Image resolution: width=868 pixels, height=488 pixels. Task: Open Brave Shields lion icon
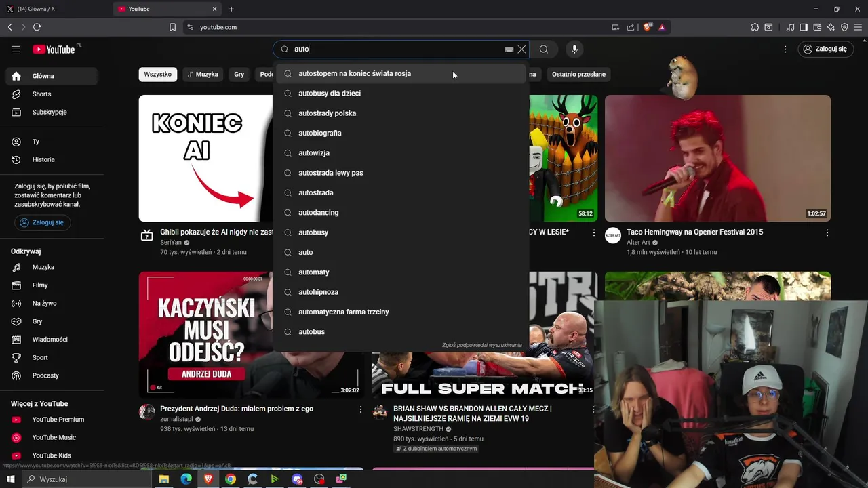[648, 27]
